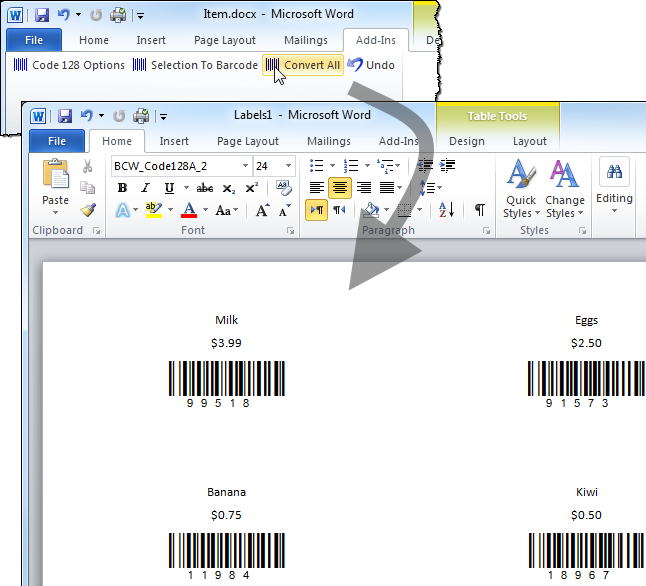The height and width of the screenshot is (586, 646).
Task: Toggle Subscript formatting
Action: point(228,188)
